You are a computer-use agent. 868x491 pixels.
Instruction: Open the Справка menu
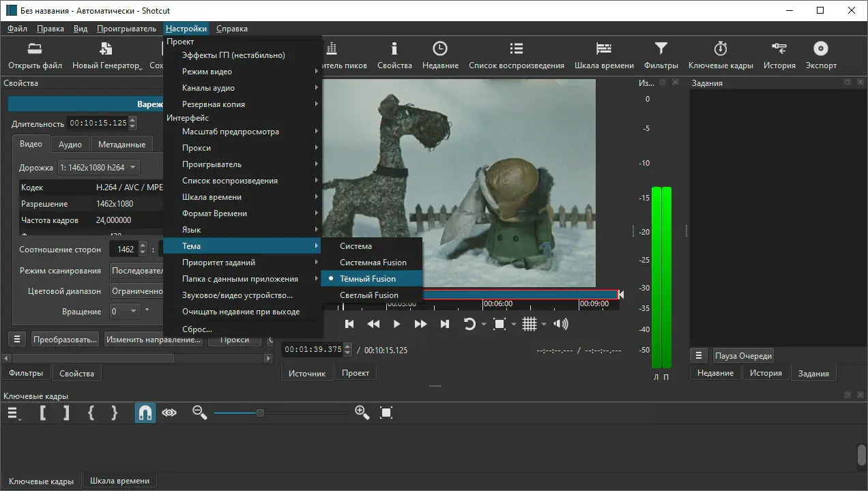click(x=231, y=29)
